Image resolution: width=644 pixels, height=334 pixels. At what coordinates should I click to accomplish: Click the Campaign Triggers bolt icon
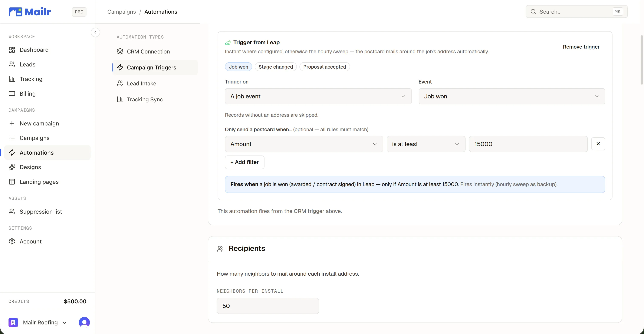coord(120,68)
